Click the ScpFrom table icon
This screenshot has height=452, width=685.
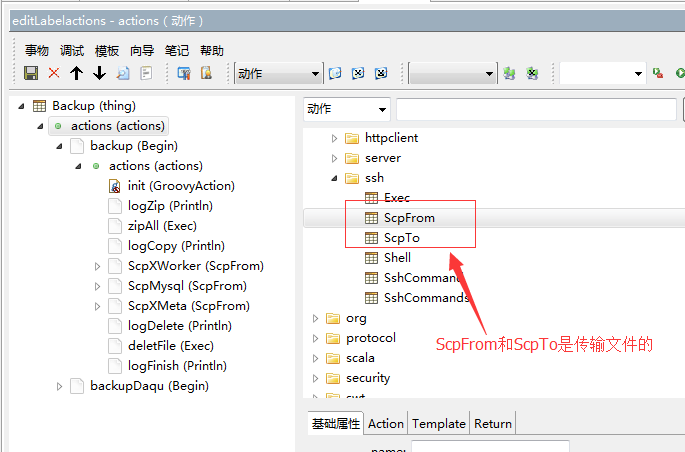coord(371,217)
